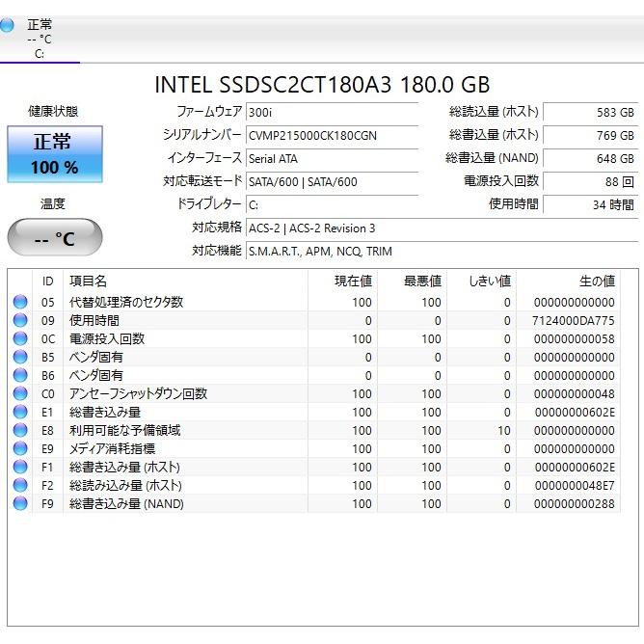
Task: Click the ID column header
Action: tap(47, 282)
